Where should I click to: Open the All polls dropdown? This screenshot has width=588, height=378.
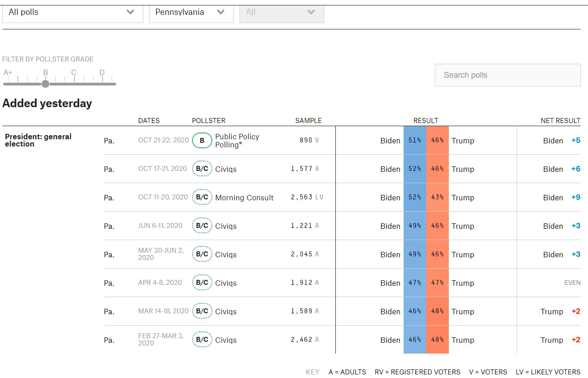click(72, 13)
